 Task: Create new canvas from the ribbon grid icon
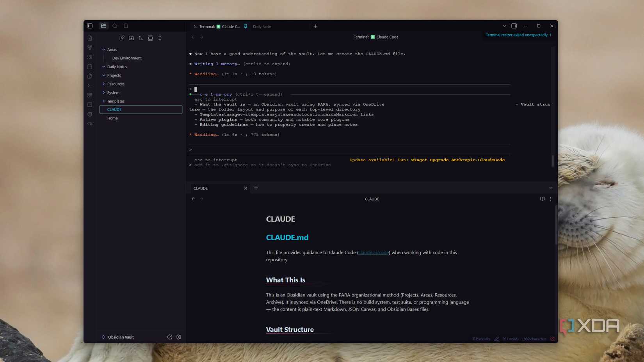click(90, 57)
